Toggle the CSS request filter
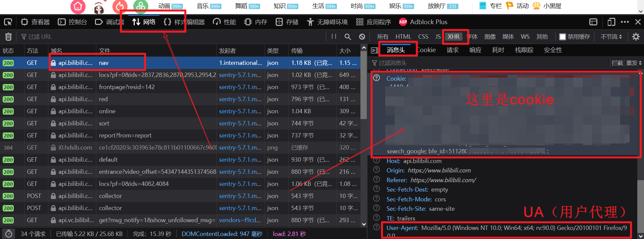Screen dimensions: 644x239 point(423,37)
